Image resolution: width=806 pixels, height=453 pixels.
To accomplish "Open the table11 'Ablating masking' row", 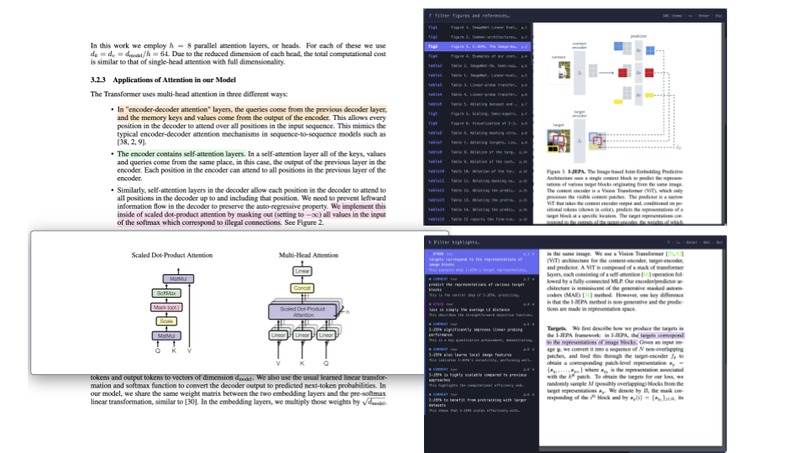I will click(478, 181).
